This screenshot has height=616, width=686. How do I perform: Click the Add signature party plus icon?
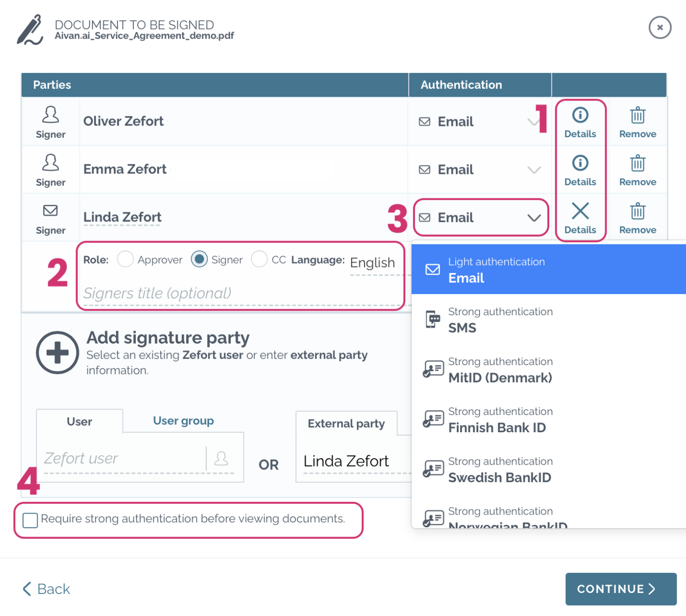(57, 353)
